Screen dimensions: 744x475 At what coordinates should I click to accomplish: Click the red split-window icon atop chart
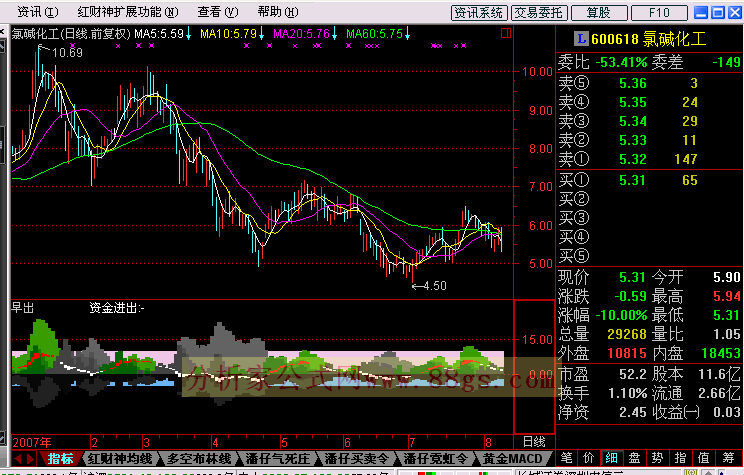506,33
